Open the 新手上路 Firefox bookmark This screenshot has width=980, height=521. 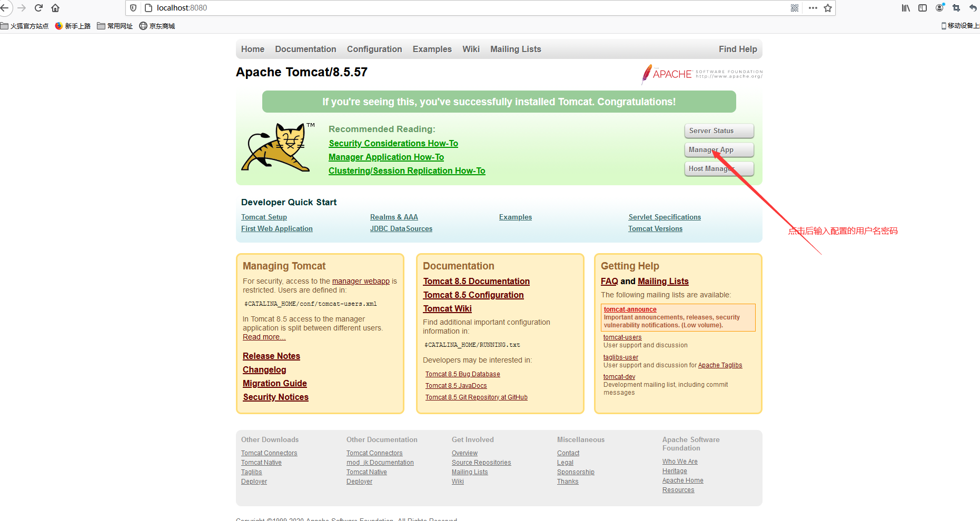coord(73,26)
